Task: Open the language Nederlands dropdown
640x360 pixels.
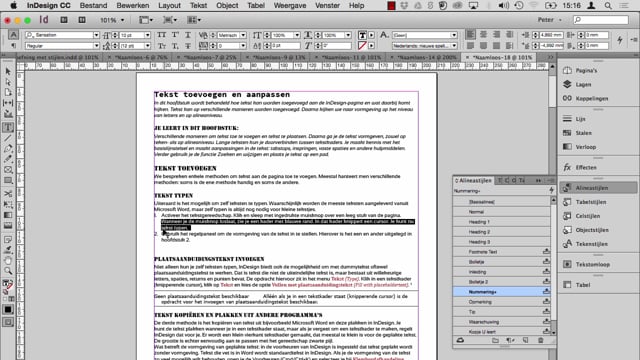Action: [424, 46]
